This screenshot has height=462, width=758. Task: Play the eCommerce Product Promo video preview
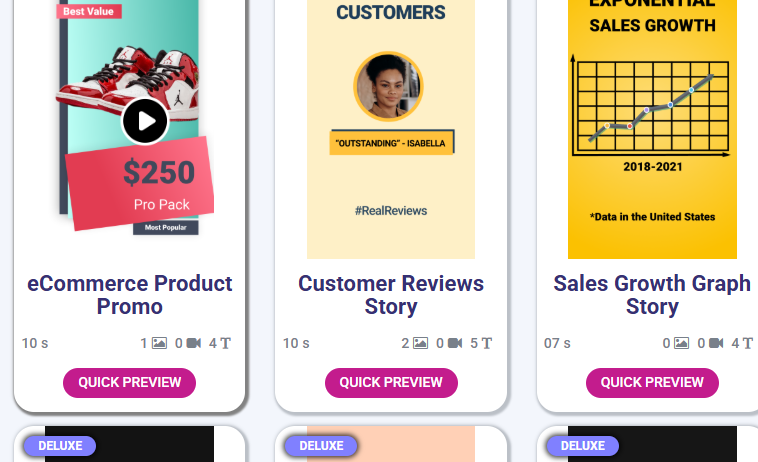[x=146, y=122]
